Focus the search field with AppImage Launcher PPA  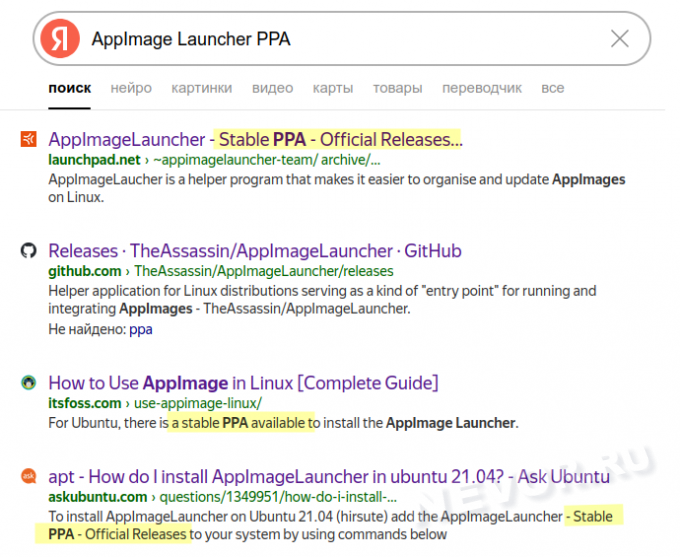pos(342,39)
